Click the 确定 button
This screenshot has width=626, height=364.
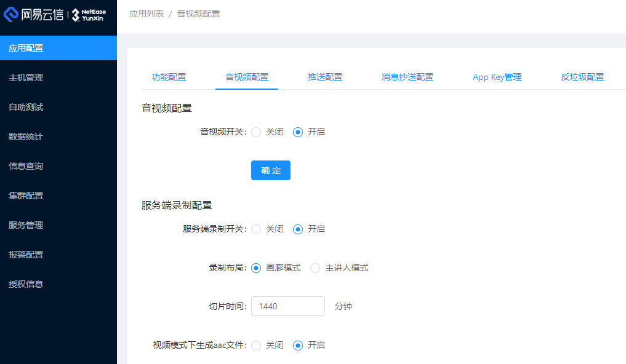coord(270,170)
